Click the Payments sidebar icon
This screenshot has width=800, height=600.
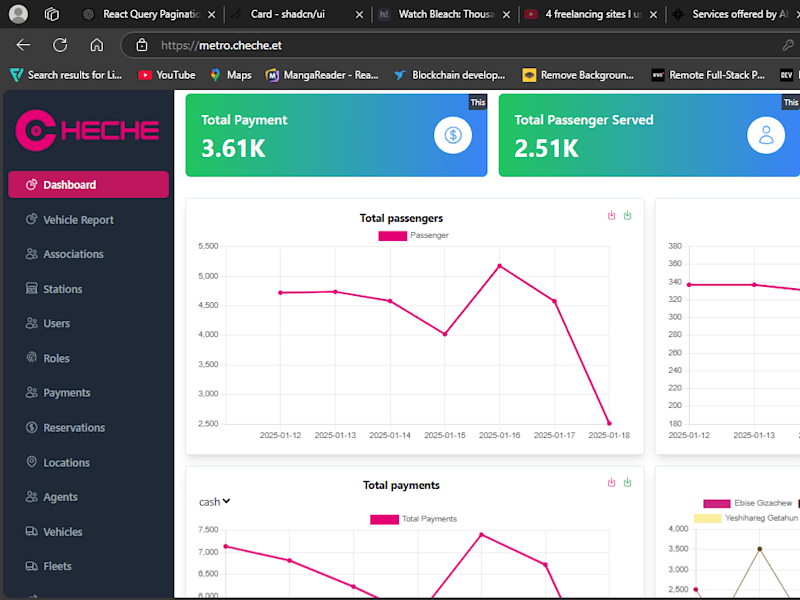(x=32, y=392)
